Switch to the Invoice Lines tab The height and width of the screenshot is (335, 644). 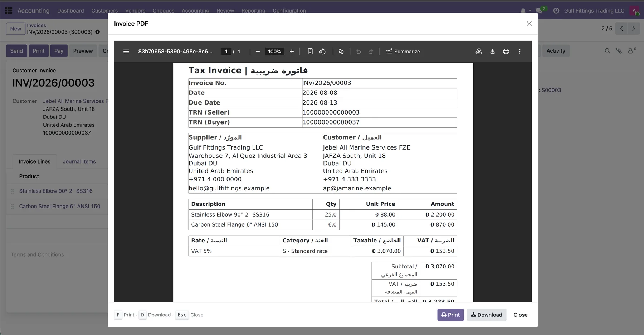click(x=35, y=161)
